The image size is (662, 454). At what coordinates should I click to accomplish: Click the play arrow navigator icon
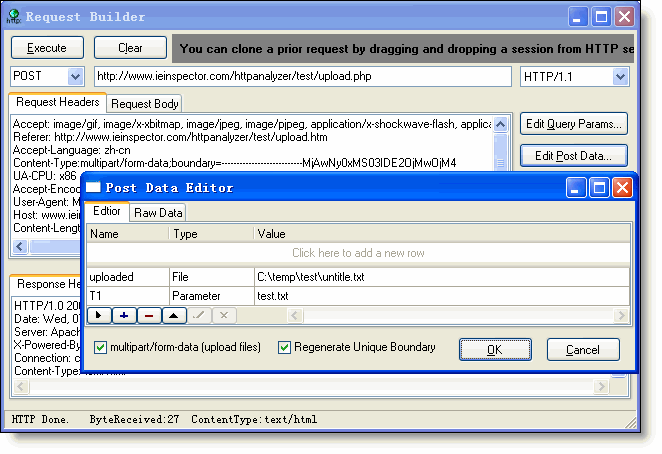(x=99, y=315)
